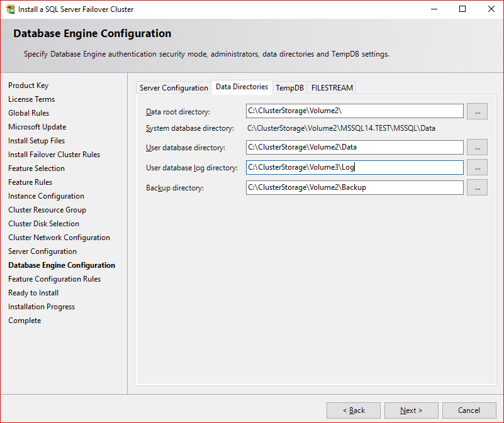Image resolution: width=504 pixels, height=423 pixels.
Task: Click the 'User database directory:' label
Action: (x=186, y=148)
